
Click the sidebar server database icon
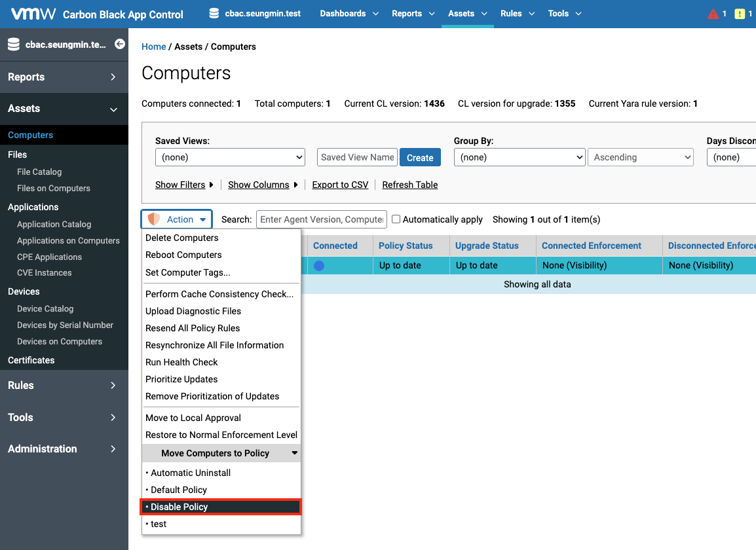14,45
